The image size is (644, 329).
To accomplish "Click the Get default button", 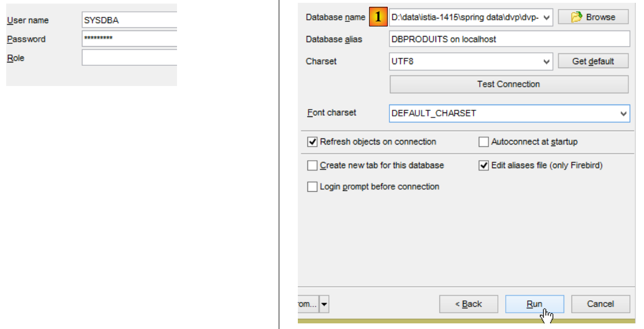I will 593,61.
